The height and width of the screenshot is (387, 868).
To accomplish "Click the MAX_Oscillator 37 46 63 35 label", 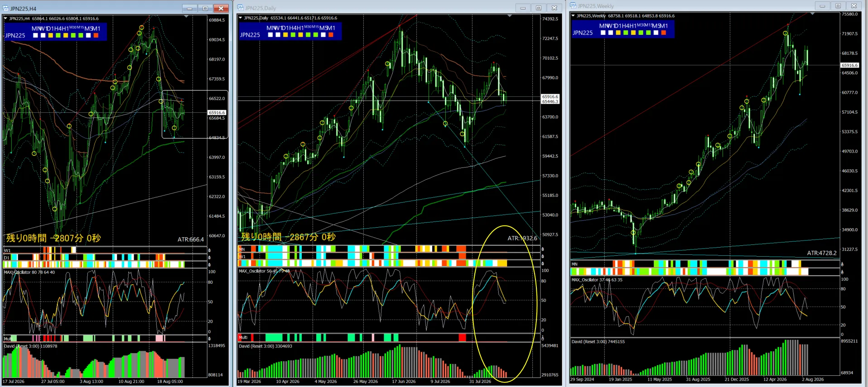I will (x=597, y=280).
